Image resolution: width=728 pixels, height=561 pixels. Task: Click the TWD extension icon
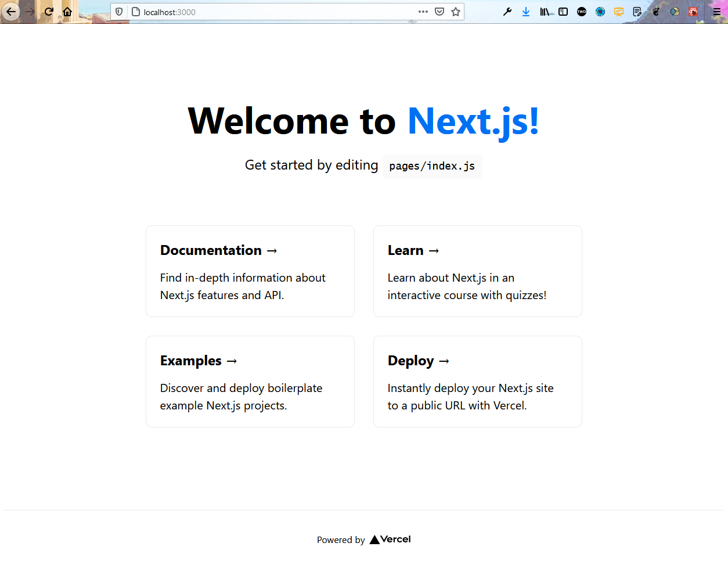pyautogui.click(x=582, y=12)
